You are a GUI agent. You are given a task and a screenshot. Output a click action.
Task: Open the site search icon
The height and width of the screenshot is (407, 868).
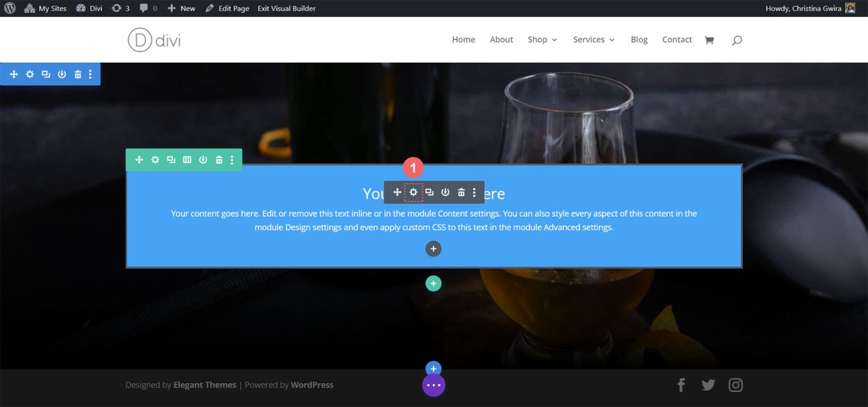[736, 40]
